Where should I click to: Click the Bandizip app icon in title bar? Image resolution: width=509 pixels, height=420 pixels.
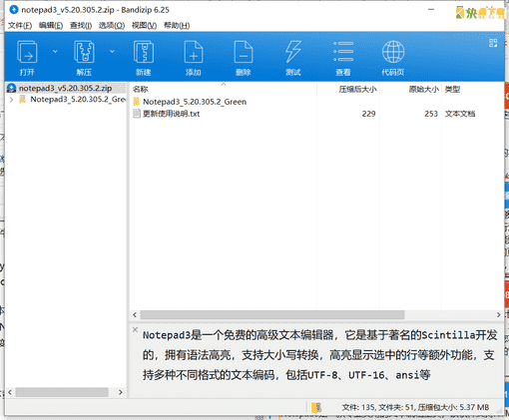pos(14,10)
